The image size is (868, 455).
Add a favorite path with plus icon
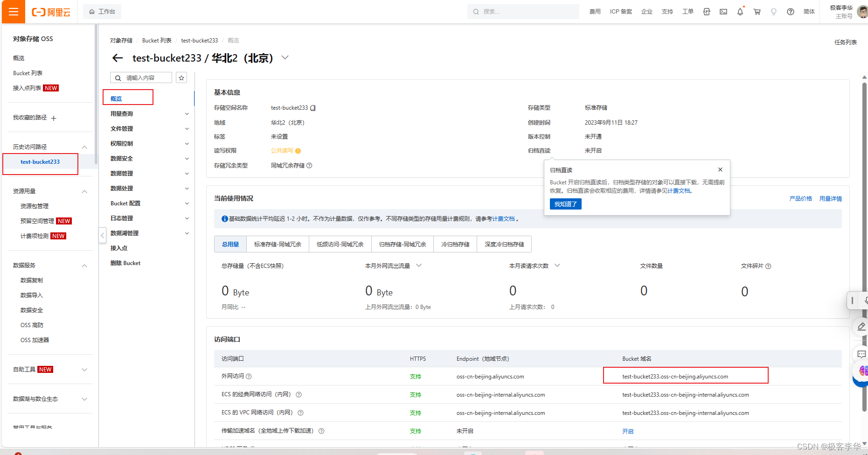point(54,118)
